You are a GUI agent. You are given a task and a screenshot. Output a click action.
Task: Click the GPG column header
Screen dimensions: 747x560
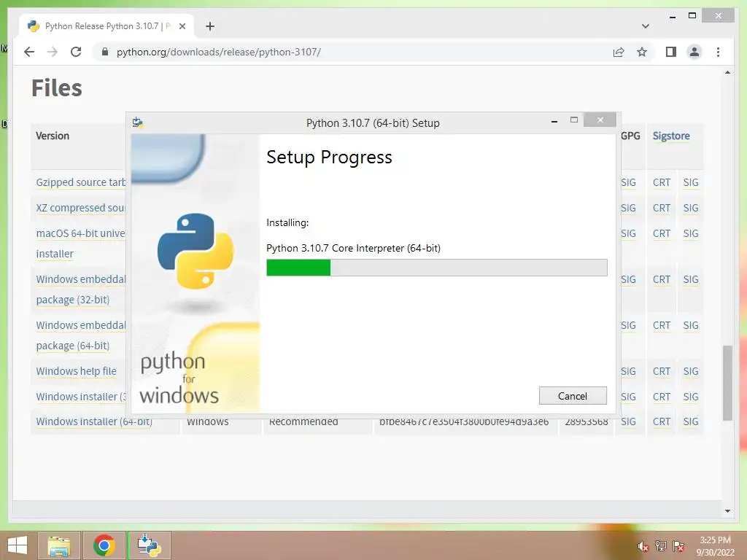(630, 136)
